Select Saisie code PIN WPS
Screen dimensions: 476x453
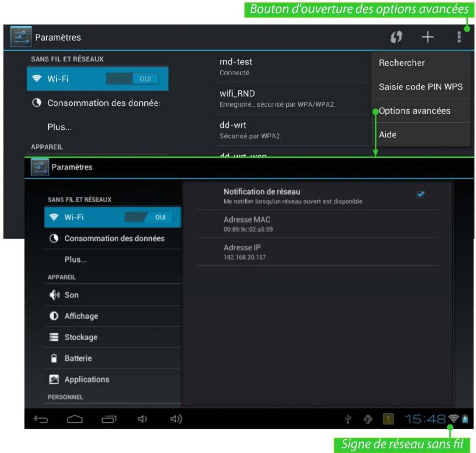[x=421, y=87]
